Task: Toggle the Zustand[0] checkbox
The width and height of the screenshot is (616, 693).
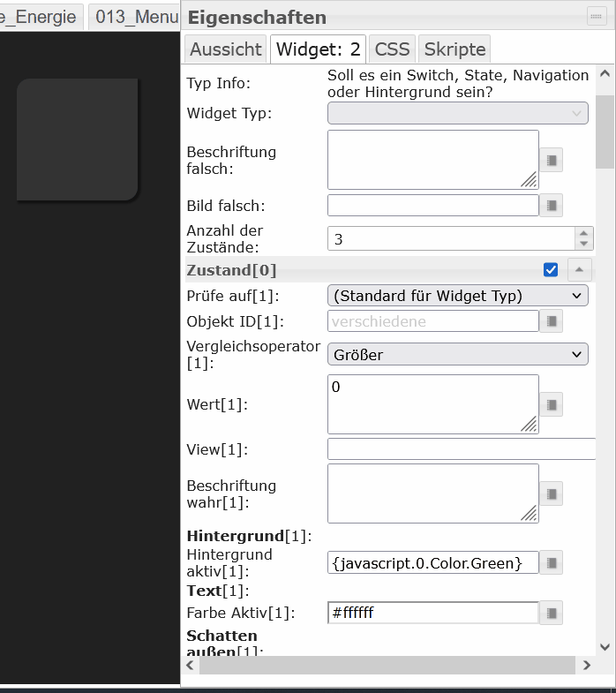Action: coord(552,270)
